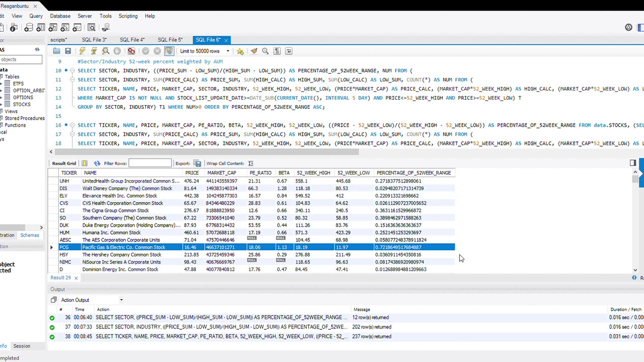Create a new stored procedure from main toolbar
644x362 pixels.
[65, 27]
